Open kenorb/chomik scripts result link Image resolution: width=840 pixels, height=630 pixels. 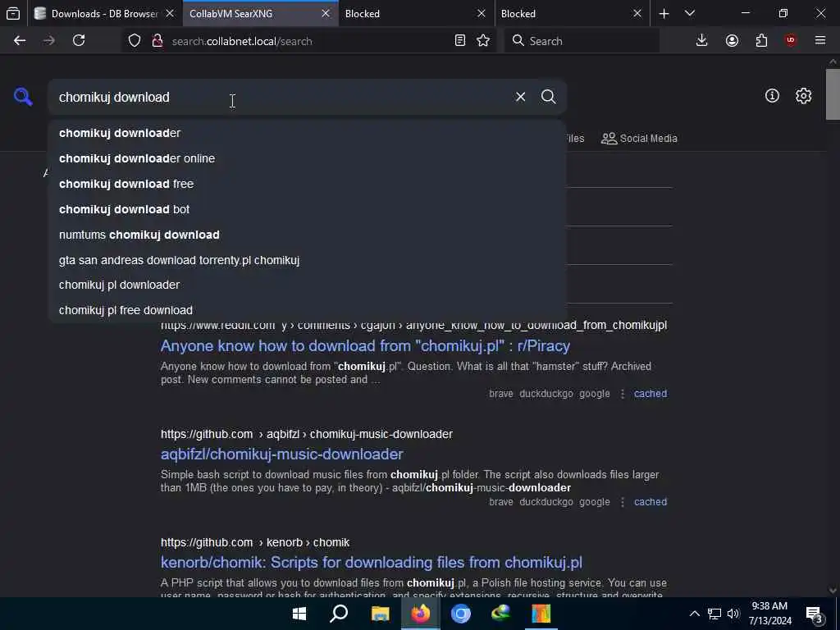pos(372,563)
